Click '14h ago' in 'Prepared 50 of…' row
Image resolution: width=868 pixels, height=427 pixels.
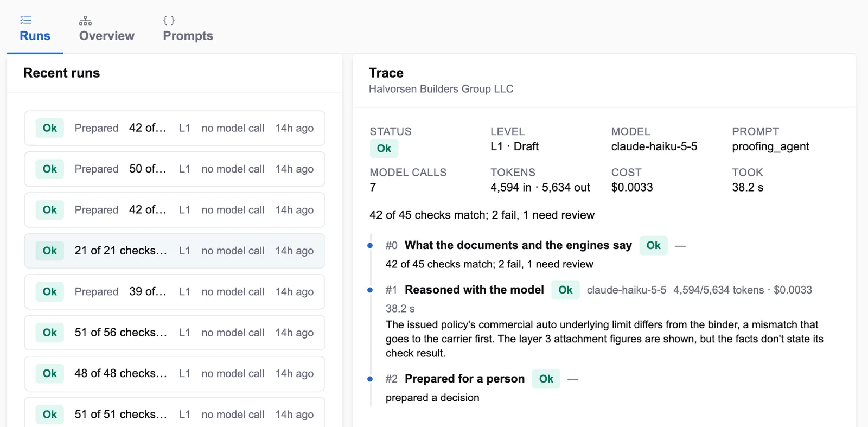pyautogui.click(x=295, y=169)
